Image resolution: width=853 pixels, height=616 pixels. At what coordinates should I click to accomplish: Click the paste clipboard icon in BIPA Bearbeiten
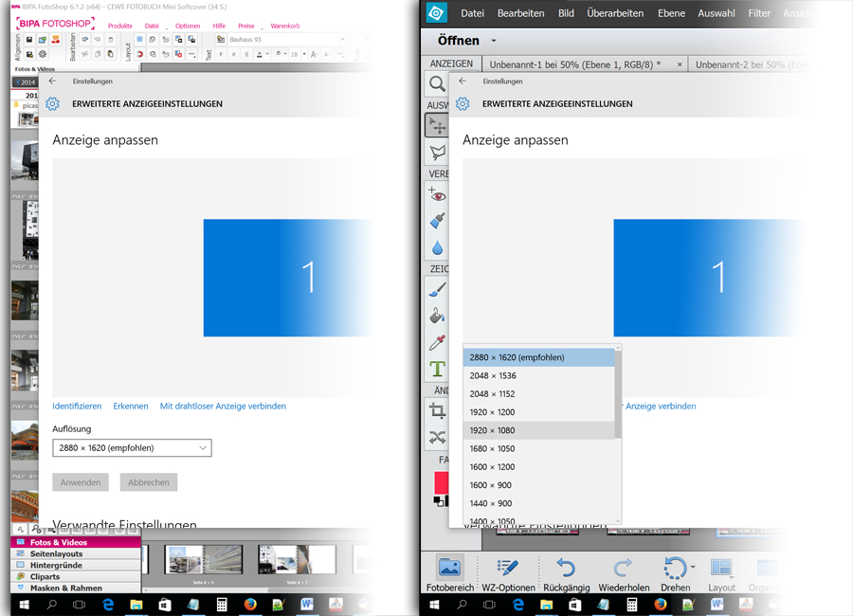click(x=111, y=54)
